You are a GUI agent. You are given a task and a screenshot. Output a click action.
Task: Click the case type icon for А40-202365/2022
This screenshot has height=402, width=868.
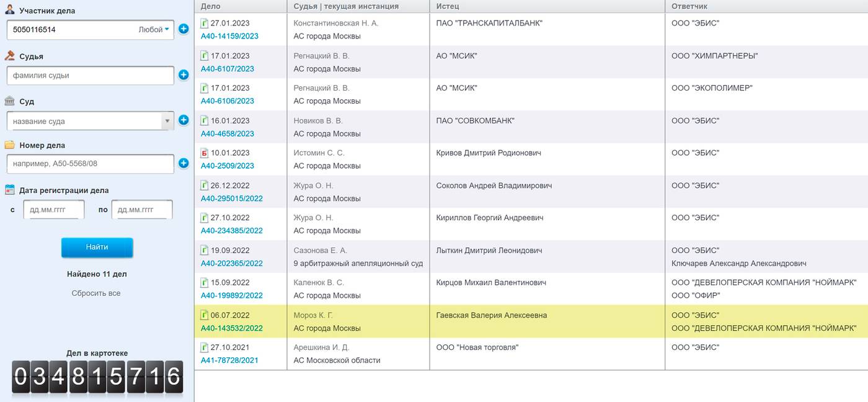205,251
